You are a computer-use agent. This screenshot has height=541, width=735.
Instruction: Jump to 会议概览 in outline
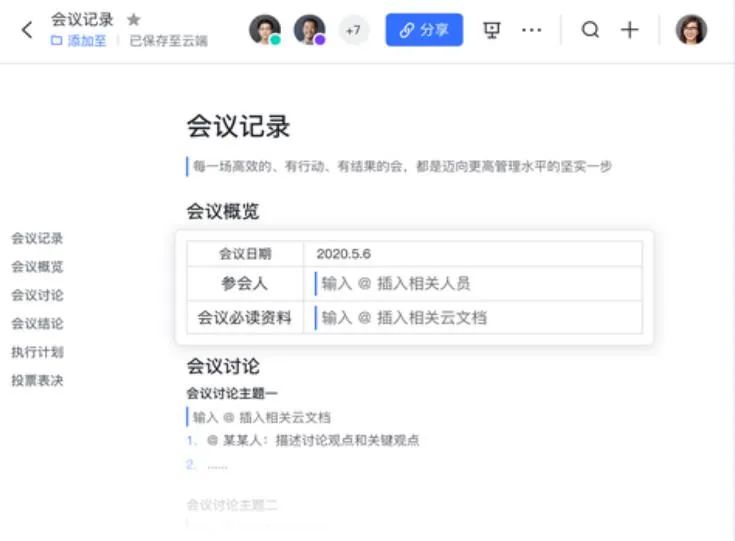pyautogui.click(x=37, y=267)
